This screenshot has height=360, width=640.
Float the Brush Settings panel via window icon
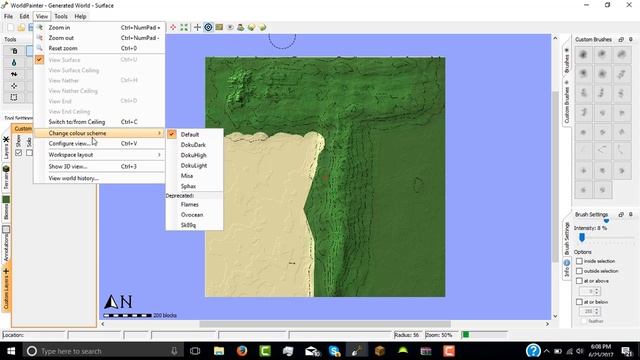tap(621, 214)
